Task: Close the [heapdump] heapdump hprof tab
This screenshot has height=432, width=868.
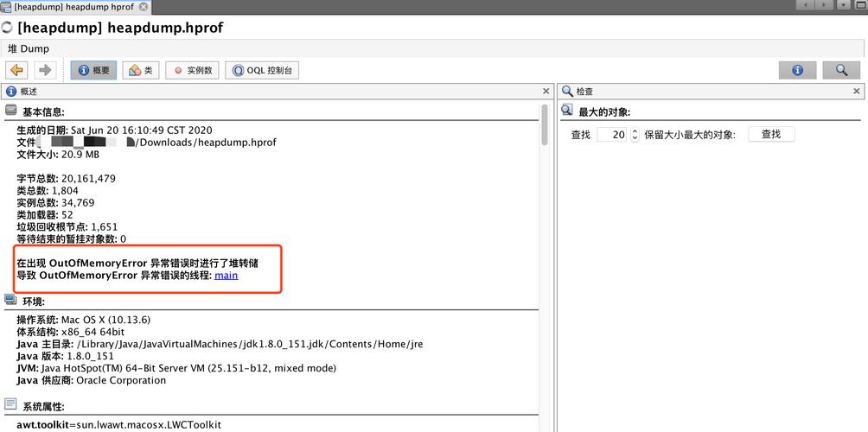Action: click(144, 7)
